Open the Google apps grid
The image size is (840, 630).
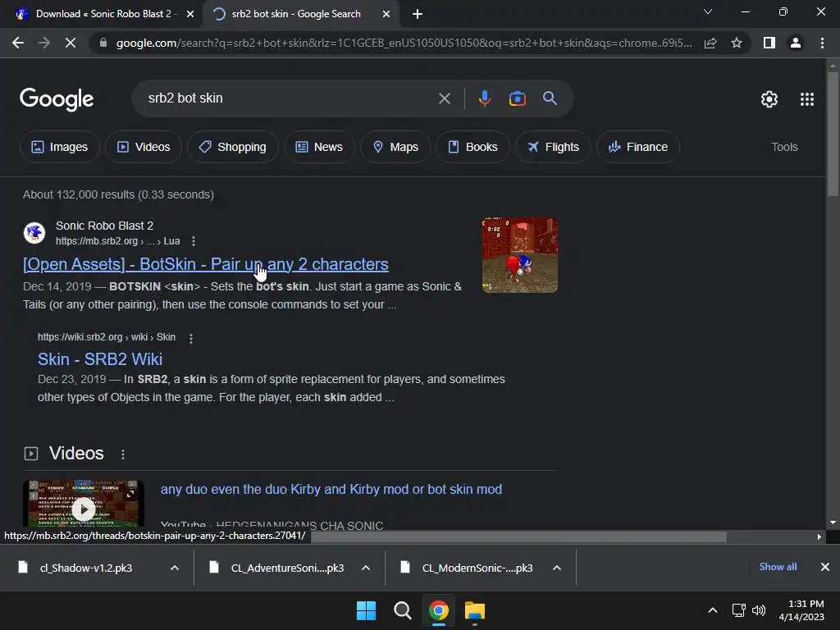807,99
